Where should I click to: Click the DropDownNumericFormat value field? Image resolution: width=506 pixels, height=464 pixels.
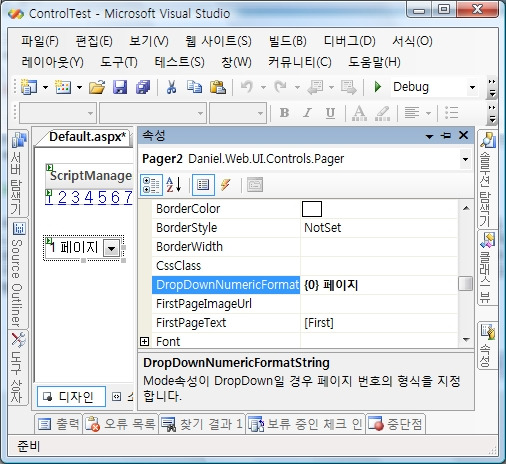click(379, 285)
